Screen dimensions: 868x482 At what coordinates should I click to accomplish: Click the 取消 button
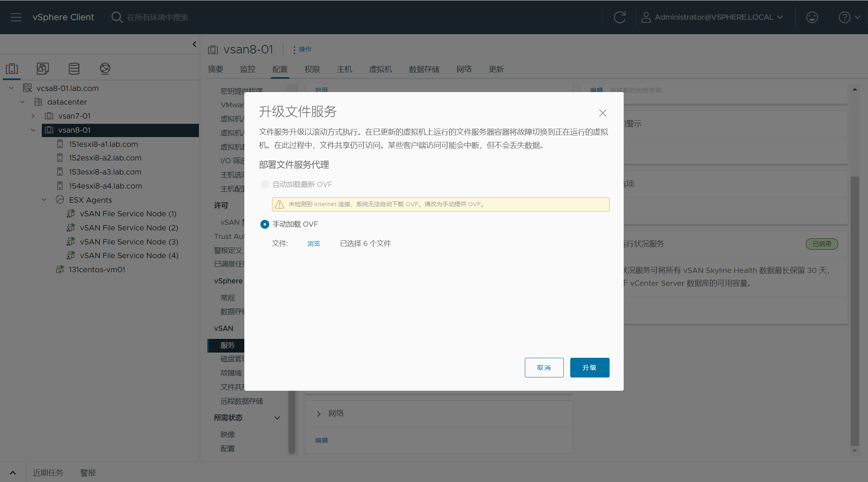click(544, 367)
